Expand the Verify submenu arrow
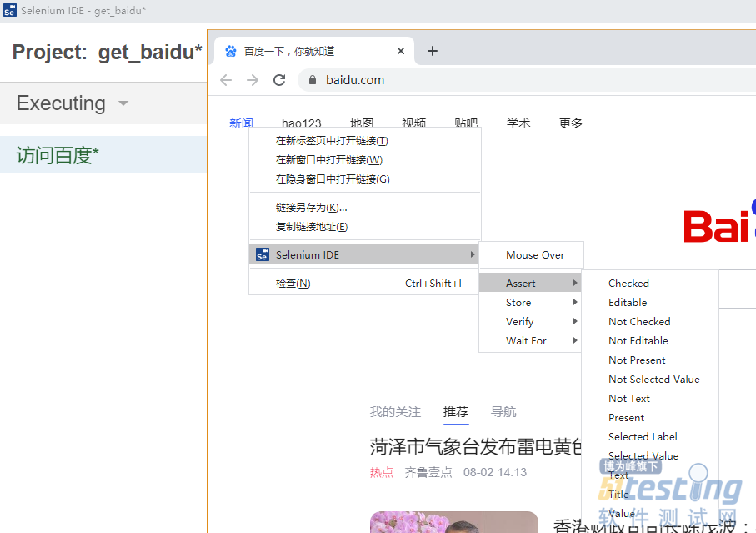The image size is (756, 533). tap(575, 321)
